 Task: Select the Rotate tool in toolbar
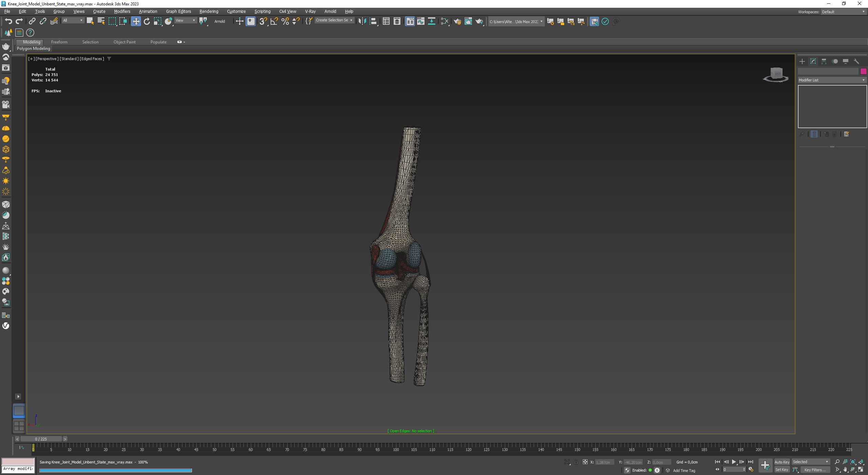147,21
